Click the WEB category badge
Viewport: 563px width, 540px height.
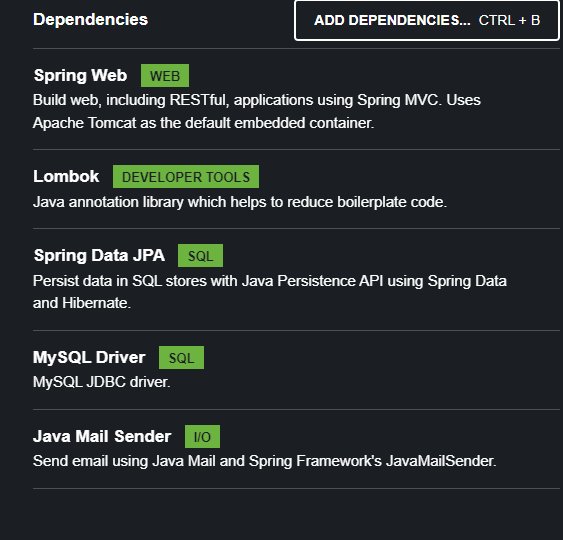click(165, 76)
